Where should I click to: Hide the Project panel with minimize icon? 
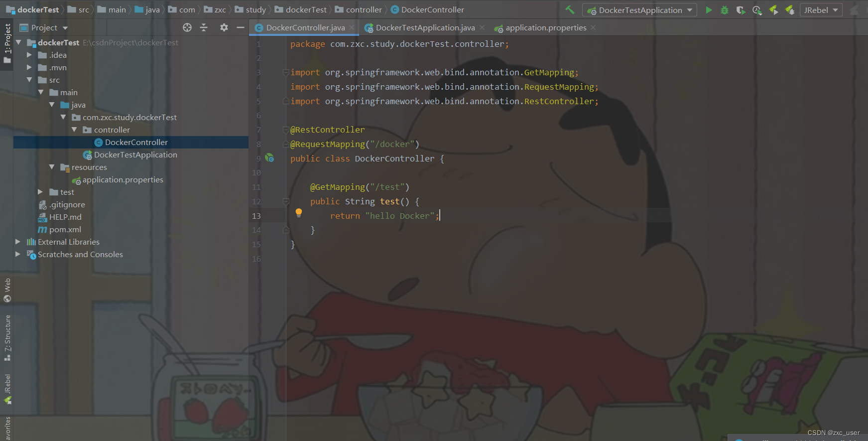click(241, 27)
